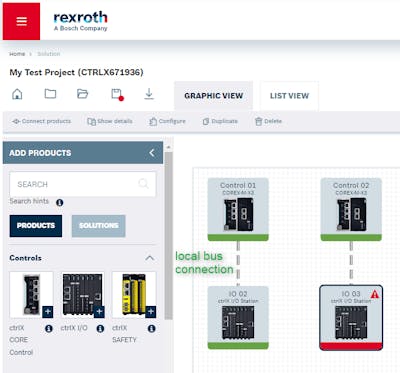Click the ctrlX I/O product thumbnail

tap(83, 295)
